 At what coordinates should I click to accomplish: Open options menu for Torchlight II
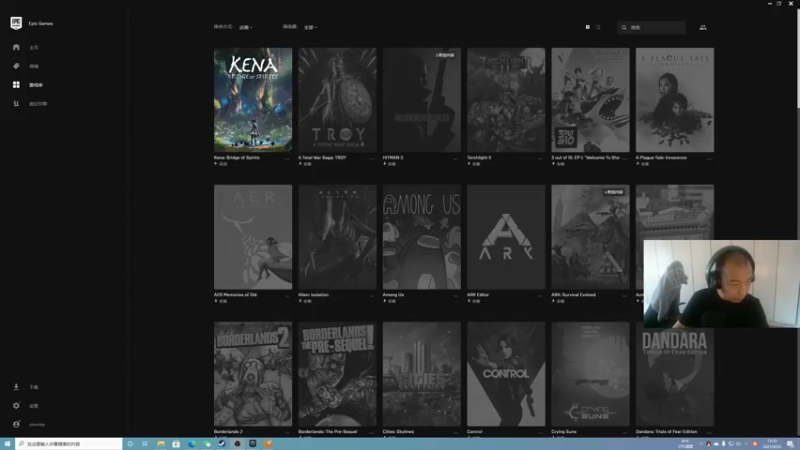coord(540,158)
